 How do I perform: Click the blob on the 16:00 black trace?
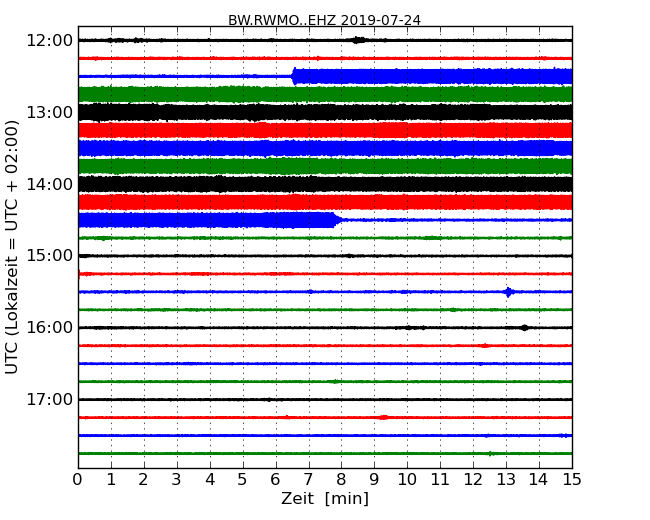[x=524, y=328]
